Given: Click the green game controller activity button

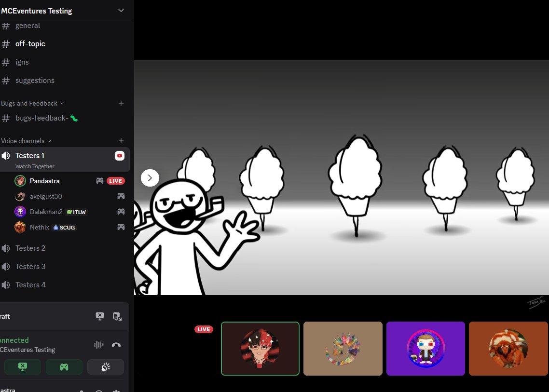Looking at the screenshot, I should coord(64,367).
